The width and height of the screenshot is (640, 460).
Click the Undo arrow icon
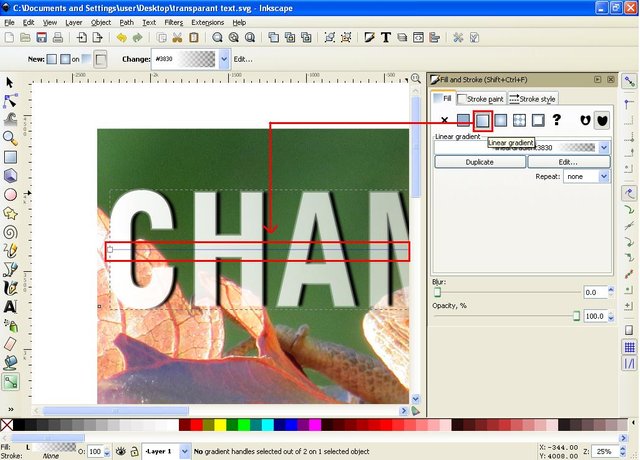[121, 38]
